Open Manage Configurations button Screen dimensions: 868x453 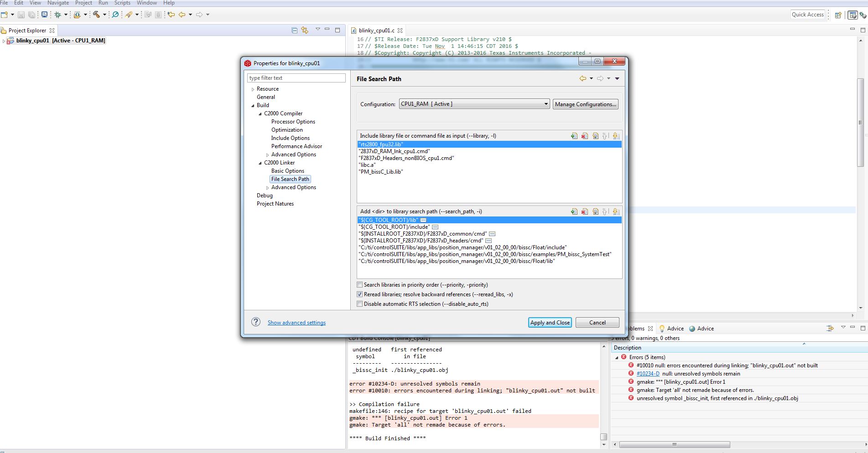pos(586,104)
